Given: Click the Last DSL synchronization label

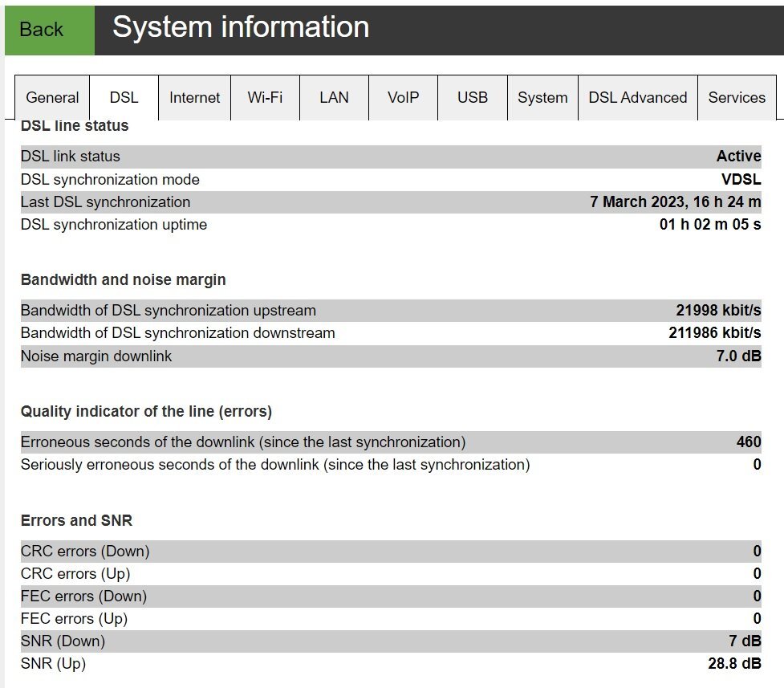Looking at the screenshot, I should tap(105, 202).
